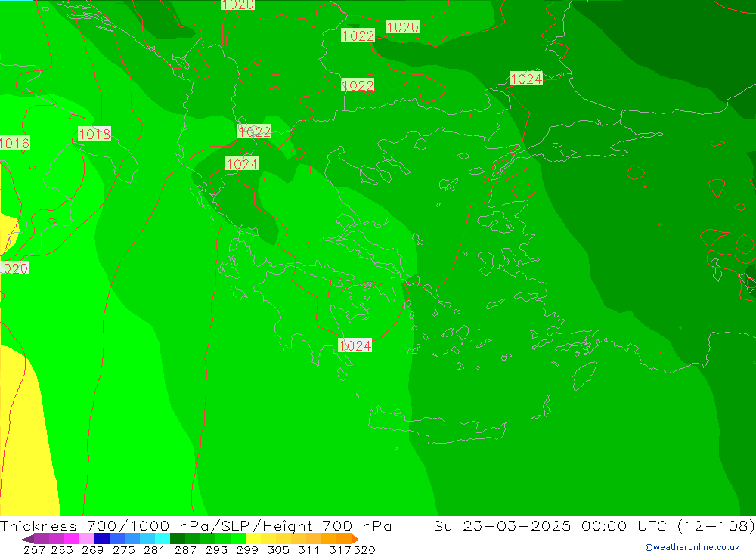This screenshot has height=554, width=756.
Task: Click the legend value 257
Action: [34, 549]
